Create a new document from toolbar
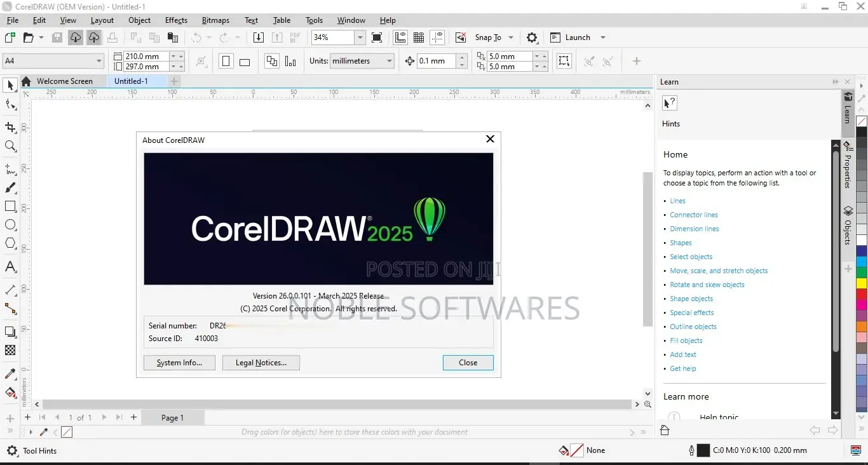Viewport: 868px width, 465px height. click(10, 37)
